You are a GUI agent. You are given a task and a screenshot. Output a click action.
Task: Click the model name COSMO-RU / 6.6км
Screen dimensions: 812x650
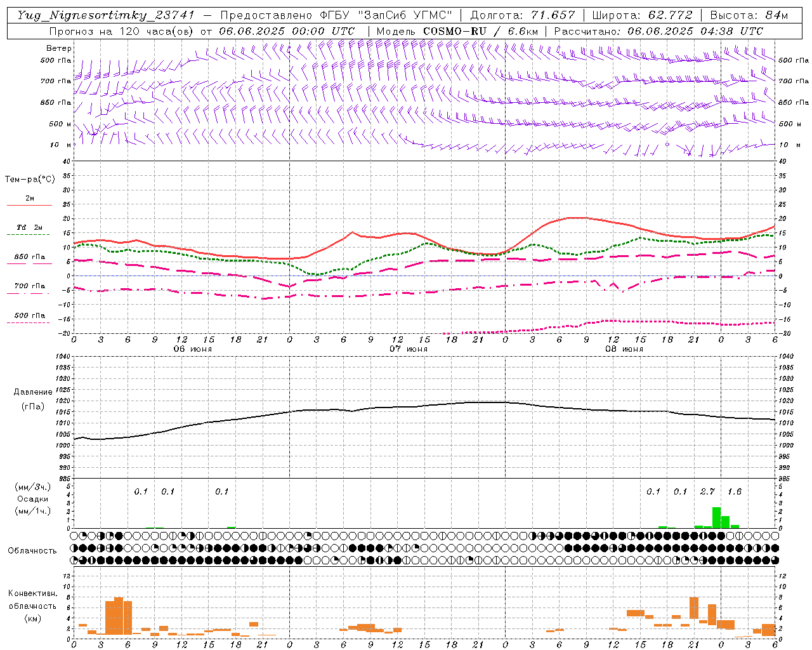click(480, 31)
